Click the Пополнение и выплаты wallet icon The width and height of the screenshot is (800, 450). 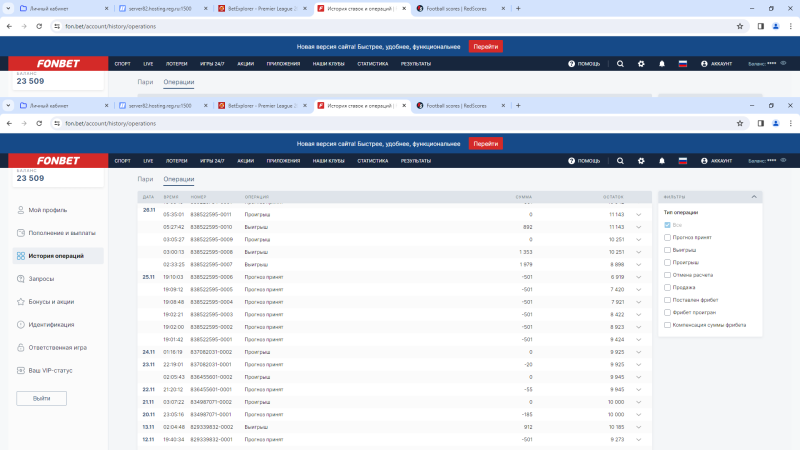pos(20,233)
